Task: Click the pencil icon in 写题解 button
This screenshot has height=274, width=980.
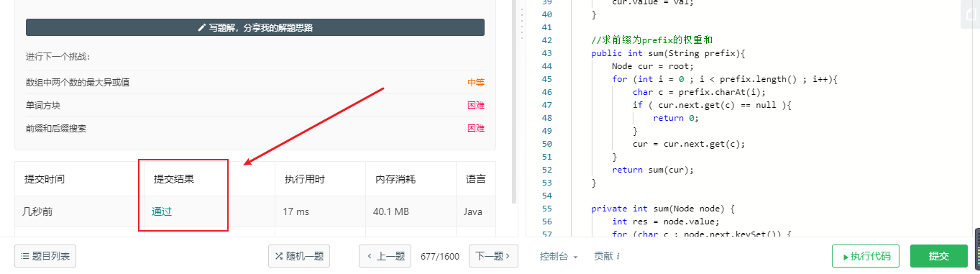Action: click(202, 27)
